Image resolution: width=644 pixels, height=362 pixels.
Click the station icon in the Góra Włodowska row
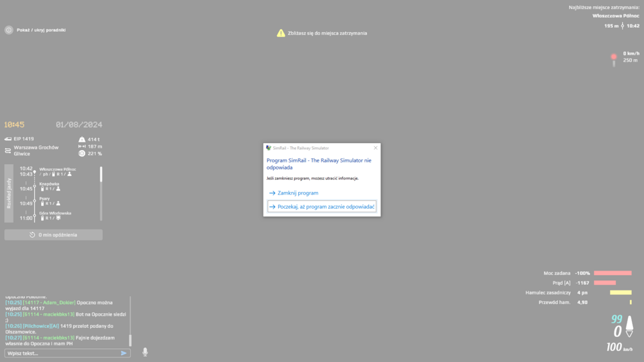pyautogui.click(x=58, y=218)
